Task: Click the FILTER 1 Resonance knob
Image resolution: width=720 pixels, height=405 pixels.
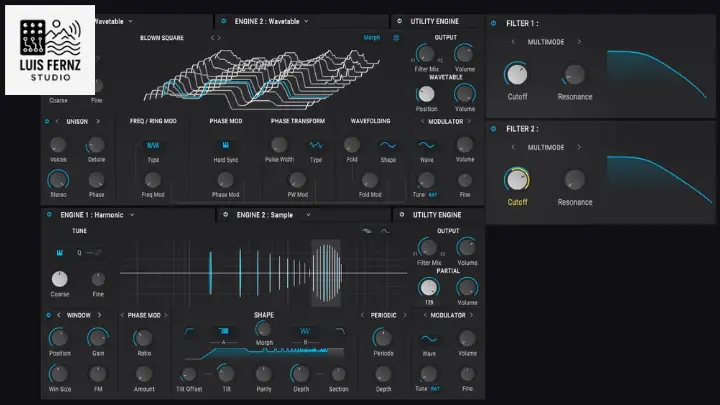Action: (574, 74)
